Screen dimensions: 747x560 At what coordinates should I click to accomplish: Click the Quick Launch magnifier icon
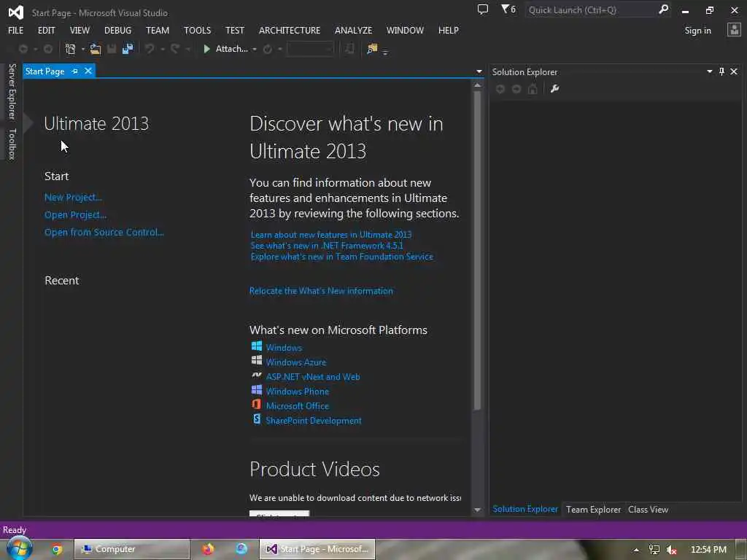(663, 9)
